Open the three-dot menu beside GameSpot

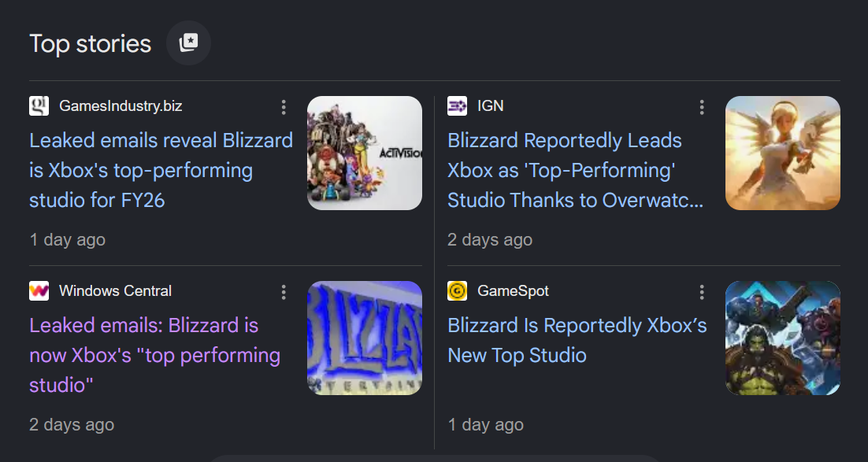tap(701, 292)
